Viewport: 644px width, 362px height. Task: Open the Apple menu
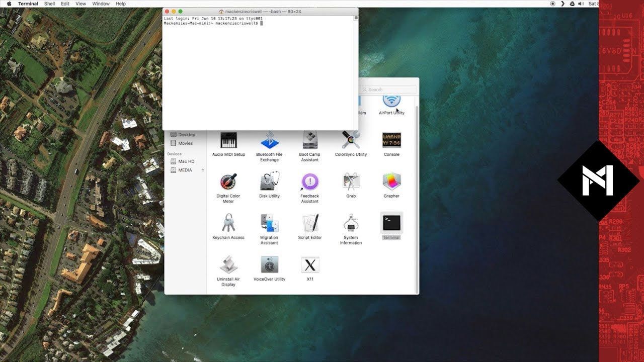click(x=9, y=4)
